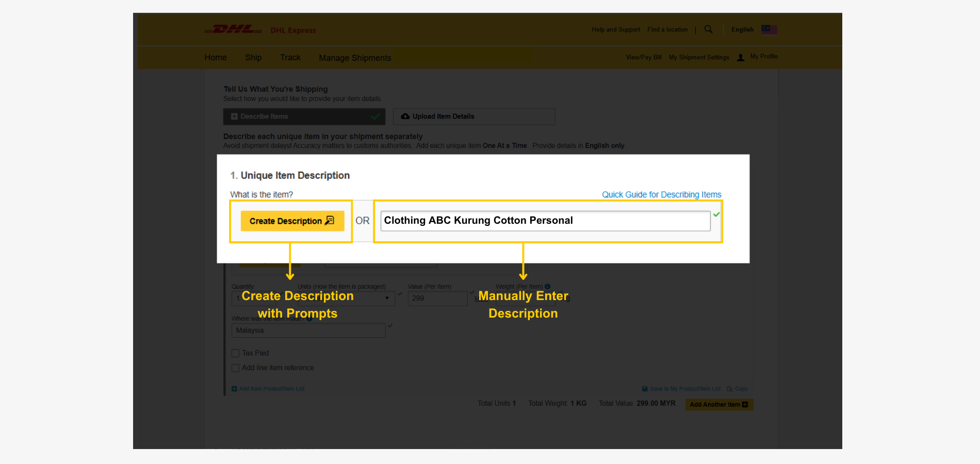Image resolution: width=980 pixels, height=464 pixels.
Task: Click the Save to My Product/Item List disk icon
Action: point(645,389)
